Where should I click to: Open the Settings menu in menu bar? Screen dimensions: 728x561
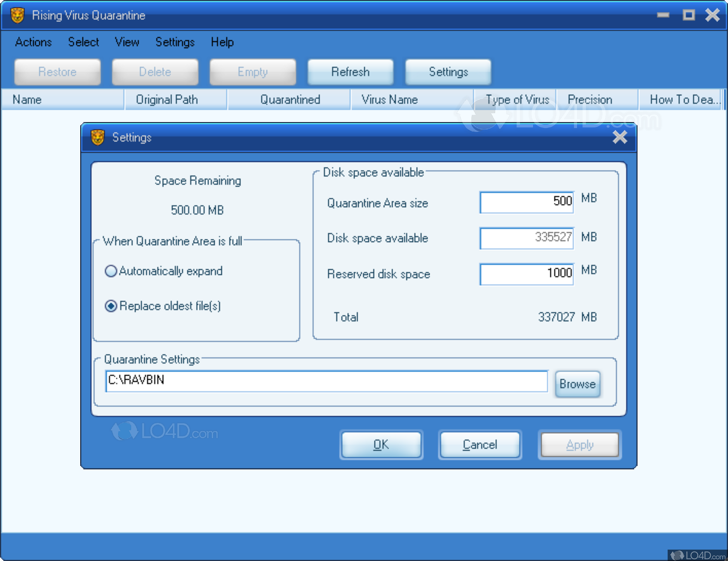(175, 42)
